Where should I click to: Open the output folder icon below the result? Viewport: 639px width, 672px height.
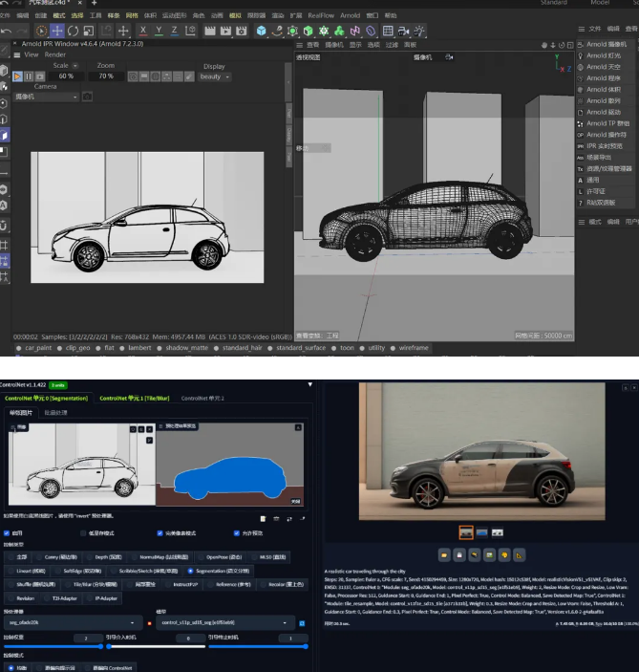[444, 554]
